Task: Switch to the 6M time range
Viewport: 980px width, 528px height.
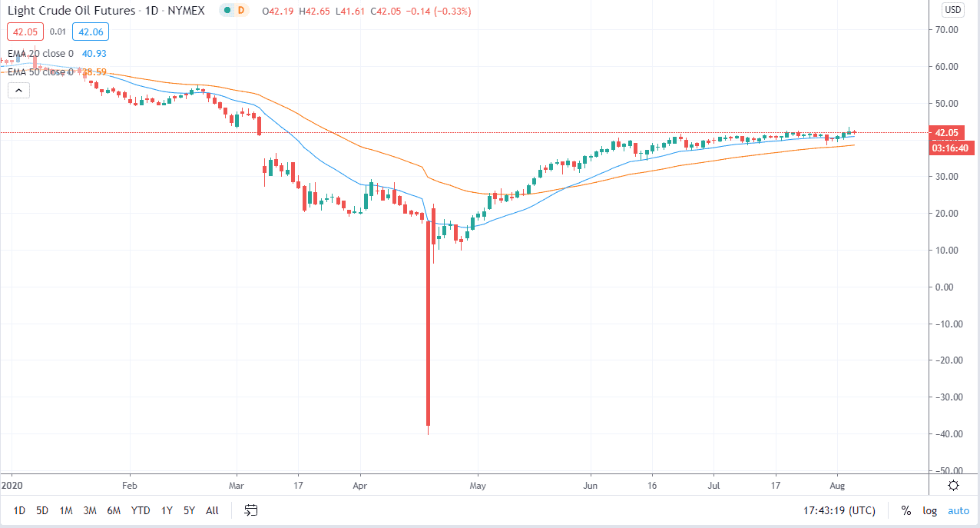Action: click(114, 510)
